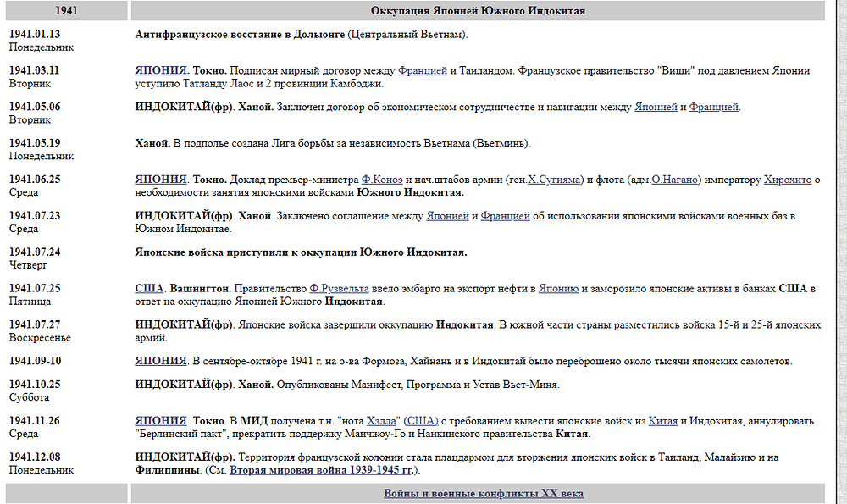847x504 pixels.
Task: Click the Японией link in the 1941.07.23 entry
Action: [446, 216]
